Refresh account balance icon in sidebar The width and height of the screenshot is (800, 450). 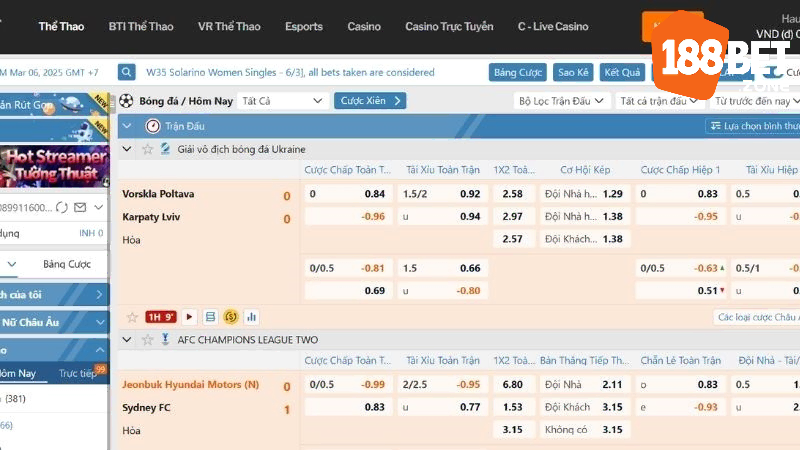(x=62, y=207)
